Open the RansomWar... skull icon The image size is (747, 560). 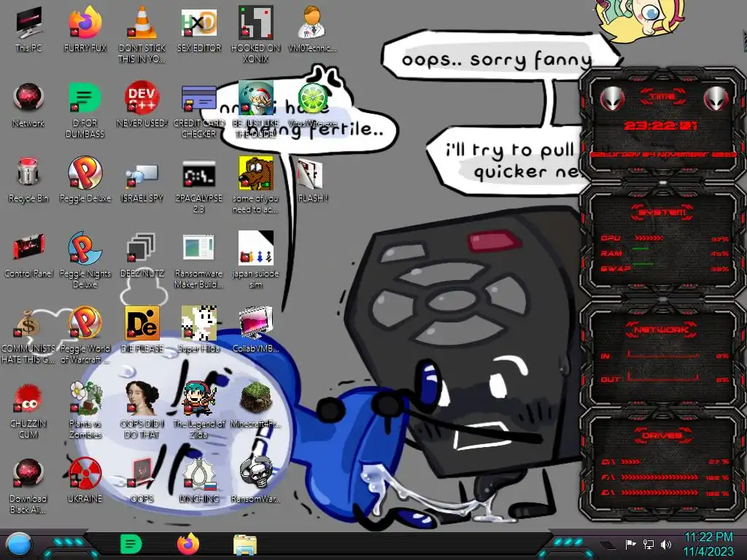[x=256, y=481]
